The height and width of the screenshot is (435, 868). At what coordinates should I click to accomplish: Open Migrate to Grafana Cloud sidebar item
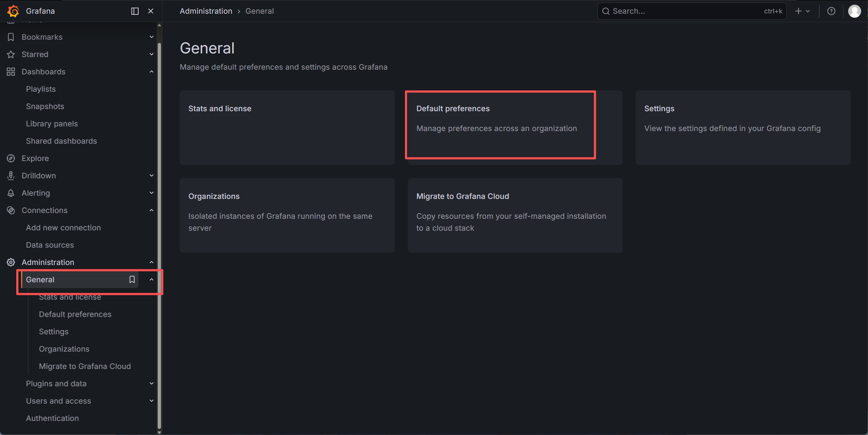[85, 366]
